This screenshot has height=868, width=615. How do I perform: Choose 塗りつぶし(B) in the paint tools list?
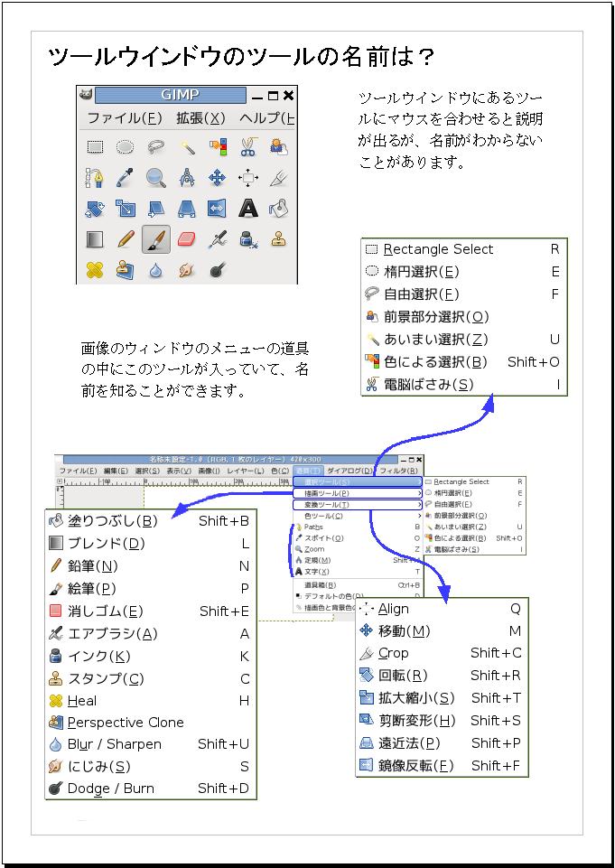[149, 521]
